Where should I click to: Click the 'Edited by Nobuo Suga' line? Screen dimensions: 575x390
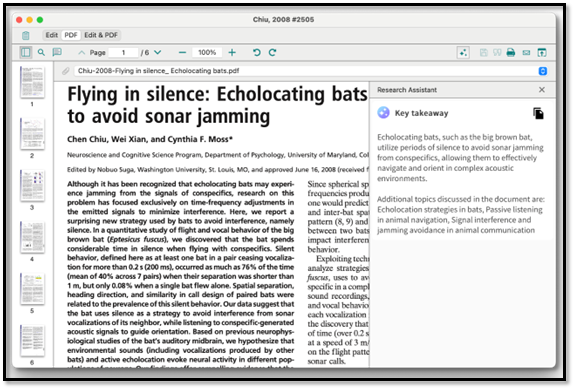[217, 170]
